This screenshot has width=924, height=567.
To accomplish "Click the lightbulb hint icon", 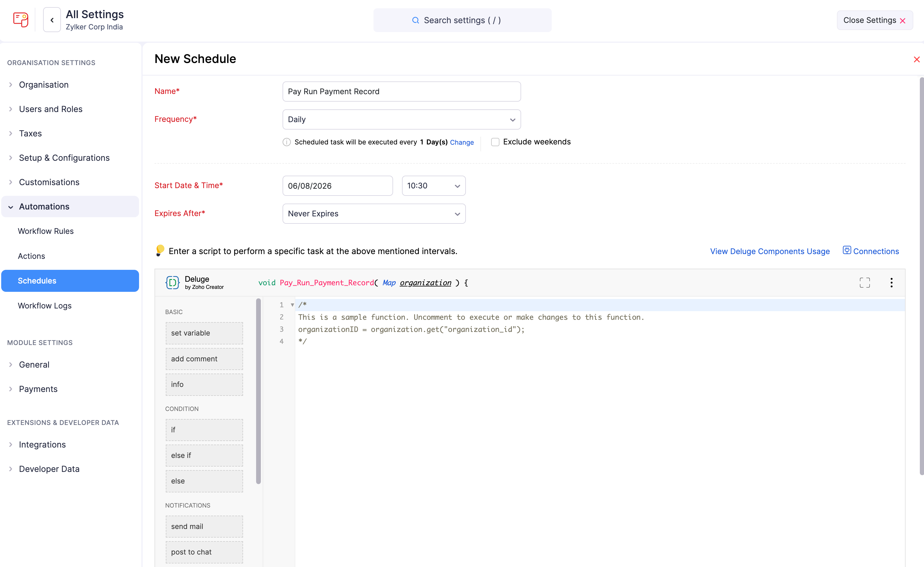I will [160, 251].
